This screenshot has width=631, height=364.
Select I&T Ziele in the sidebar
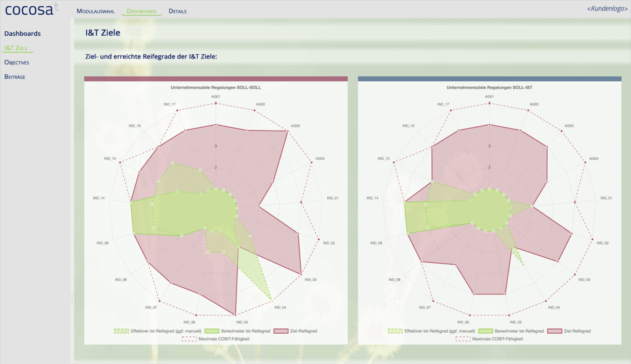(15, 48)
